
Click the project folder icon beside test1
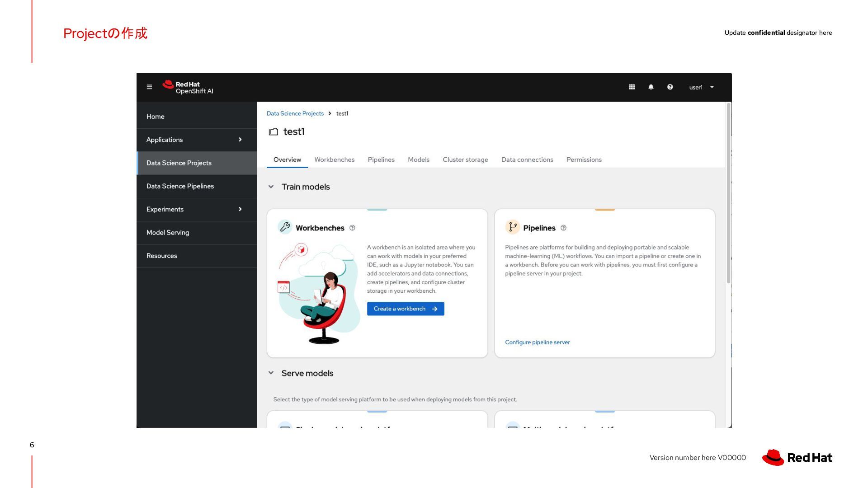click(273, 132)
